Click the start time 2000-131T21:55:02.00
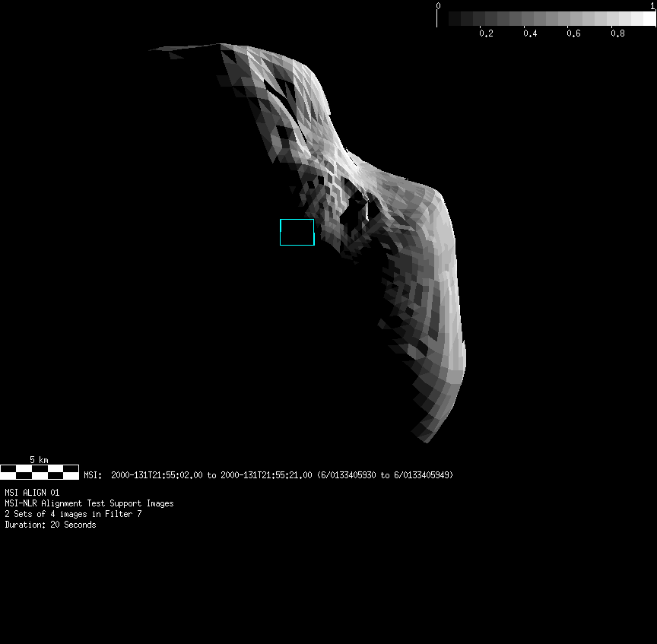The width and height of the screenshot is (657, 644). click(x=157, y=475)
